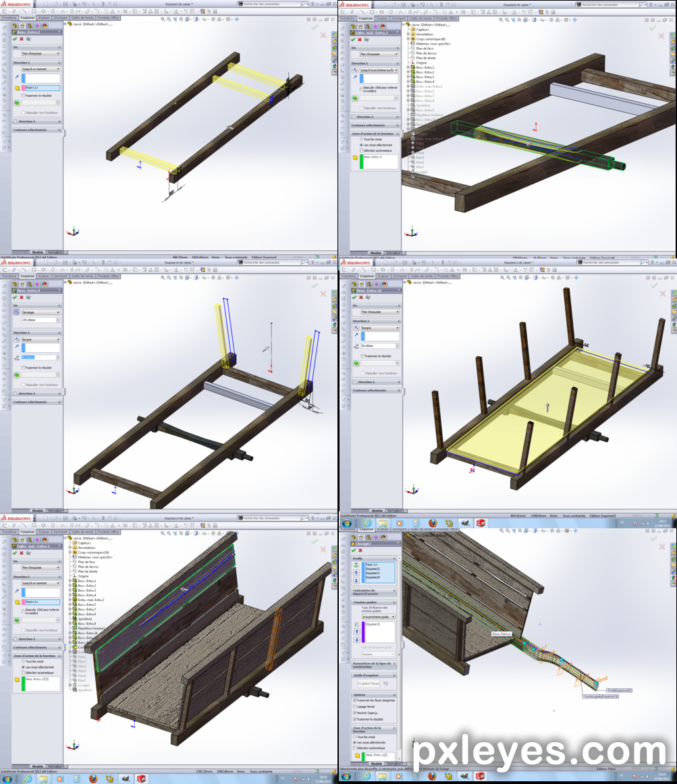Click '170.00mm' offset field in Boss.-Extru.9 panel

[x=40, y=320]
